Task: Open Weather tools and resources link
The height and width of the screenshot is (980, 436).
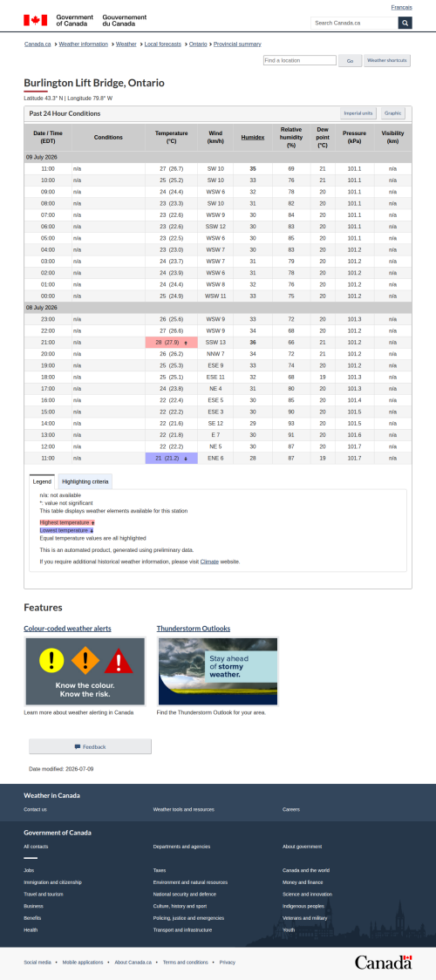Action: 184,809
